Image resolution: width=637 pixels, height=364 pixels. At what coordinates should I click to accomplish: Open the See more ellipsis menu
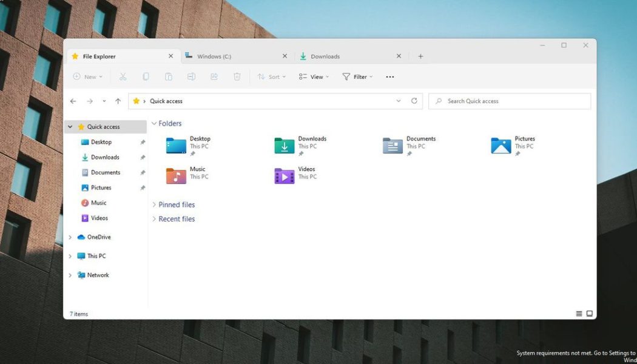[x=390, y=76]
